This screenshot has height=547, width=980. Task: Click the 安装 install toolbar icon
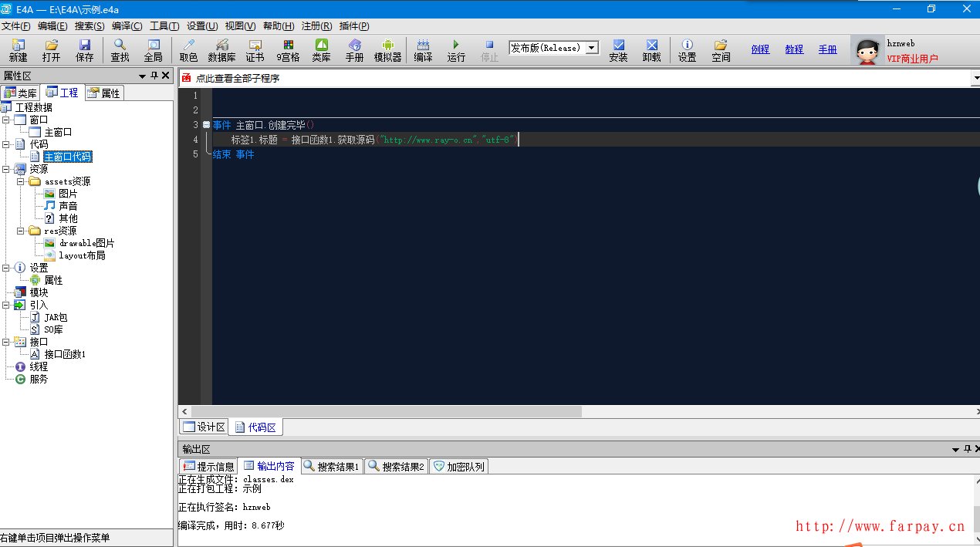618,50
